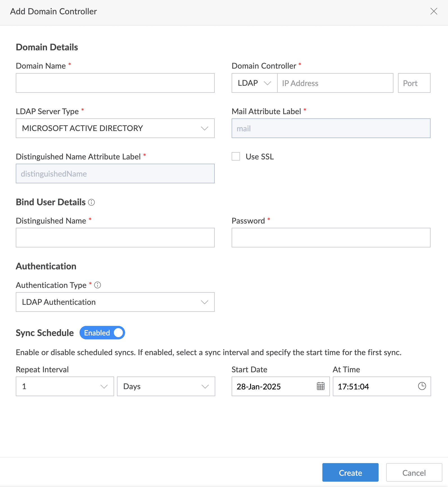
Task: Toggle the Sync Schedule Enabled switch
Action: click(x=102, y=333)
